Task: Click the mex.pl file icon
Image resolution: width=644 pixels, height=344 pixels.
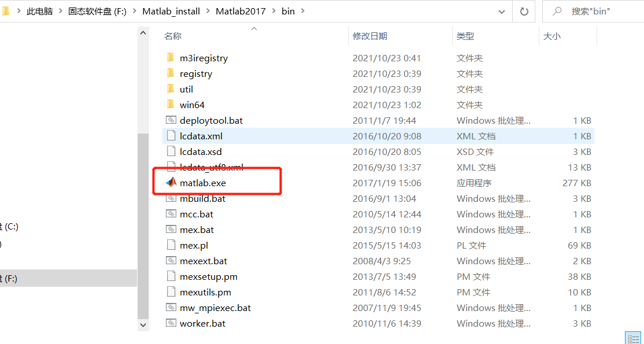Action: coord(171,245)
